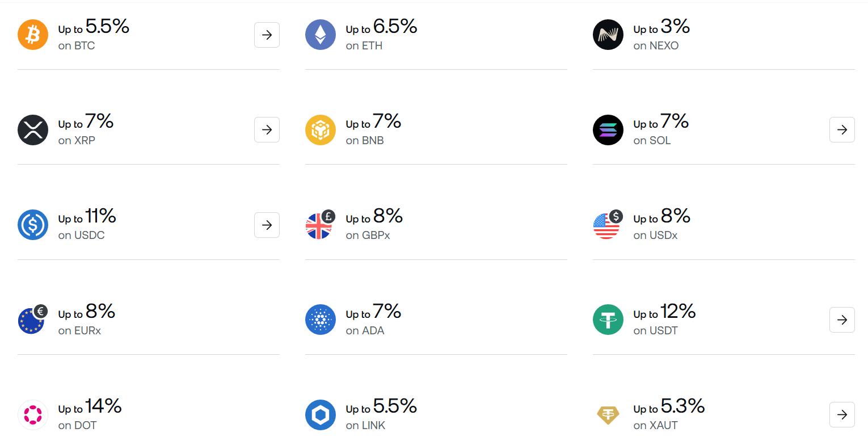868x445 pixels.
Task: Click the arrow button beside USDT
Action: pyautogui.click(x=842, y=320)
